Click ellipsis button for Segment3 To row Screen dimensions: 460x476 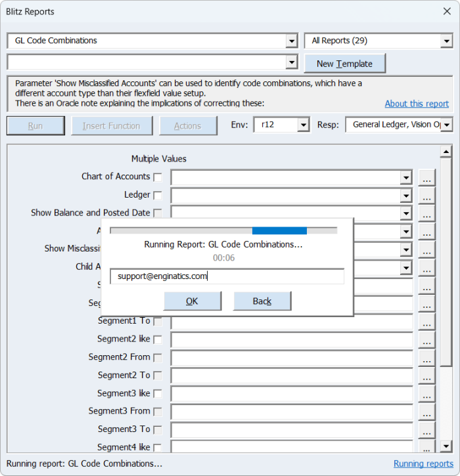426,430
